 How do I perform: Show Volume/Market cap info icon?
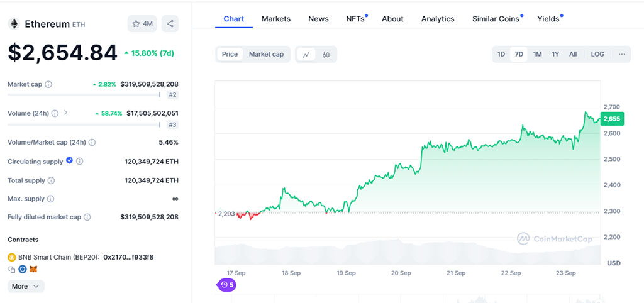[x=92, y=143]
